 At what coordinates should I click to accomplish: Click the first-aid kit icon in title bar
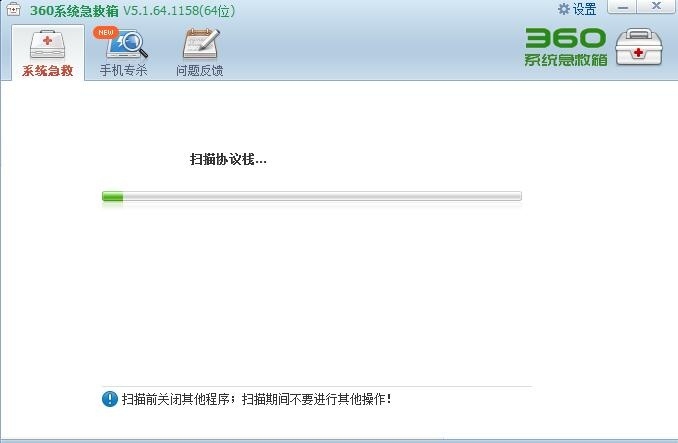pyautogui.click(x=13, y=9)
